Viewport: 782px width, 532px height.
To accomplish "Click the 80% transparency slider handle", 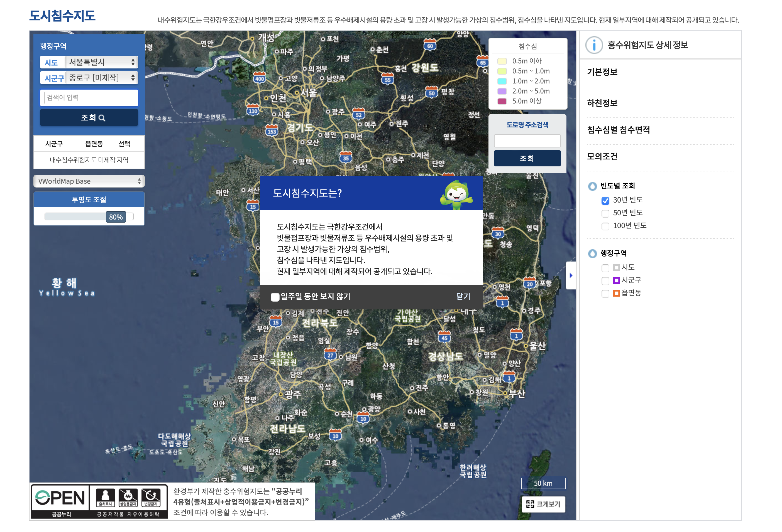I will click(x=116, y=217).
